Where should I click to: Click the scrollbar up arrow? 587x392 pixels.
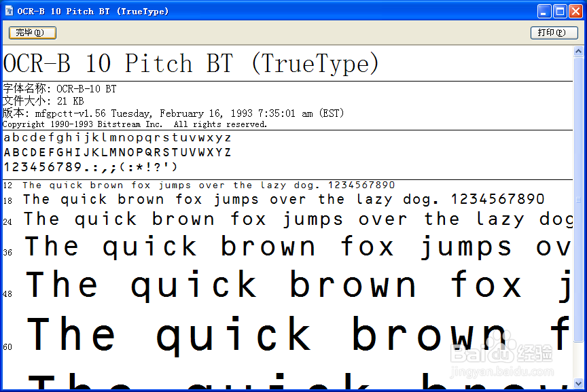pyautogui.click(x=578, y=52)
